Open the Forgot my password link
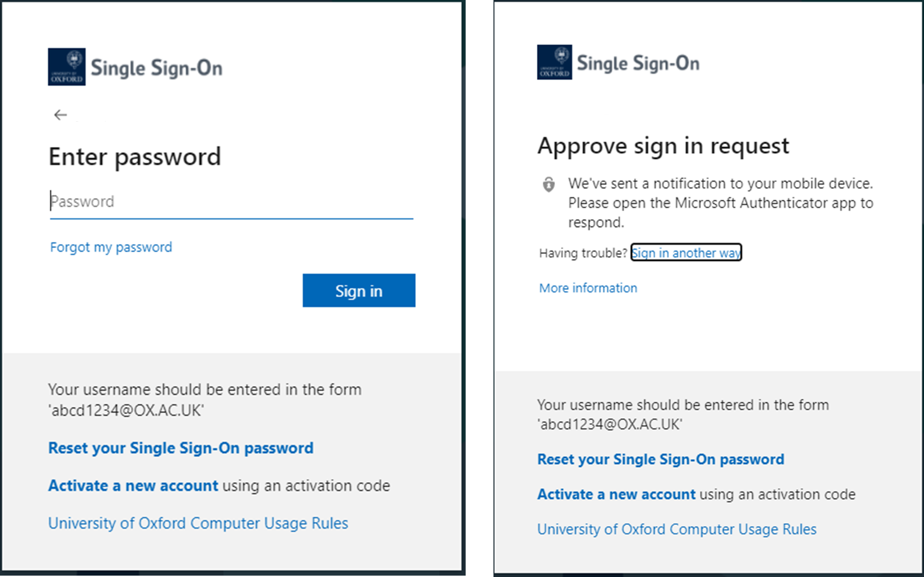This screenshot has width=924, height=577. pos(111,247)
